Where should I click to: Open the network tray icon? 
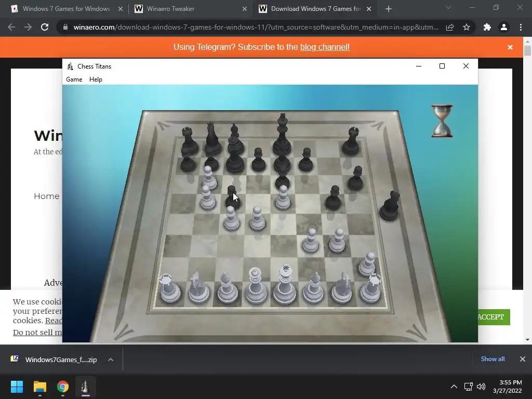[x=469, y=387]
